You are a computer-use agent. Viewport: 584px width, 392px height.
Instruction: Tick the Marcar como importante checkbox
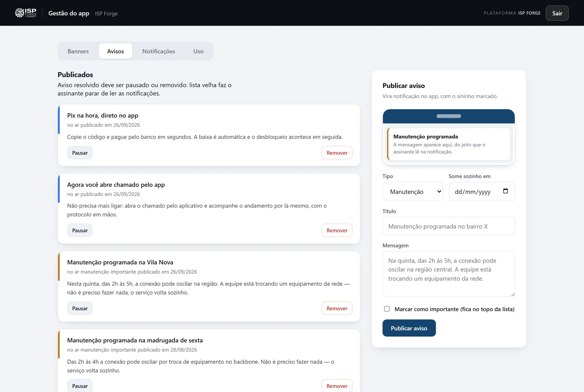[x=387, y=309]
